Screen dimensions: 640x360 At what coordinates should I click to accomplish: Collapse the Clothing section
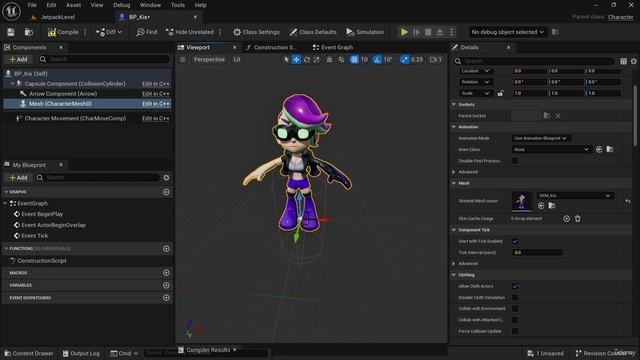coord(453,275)
